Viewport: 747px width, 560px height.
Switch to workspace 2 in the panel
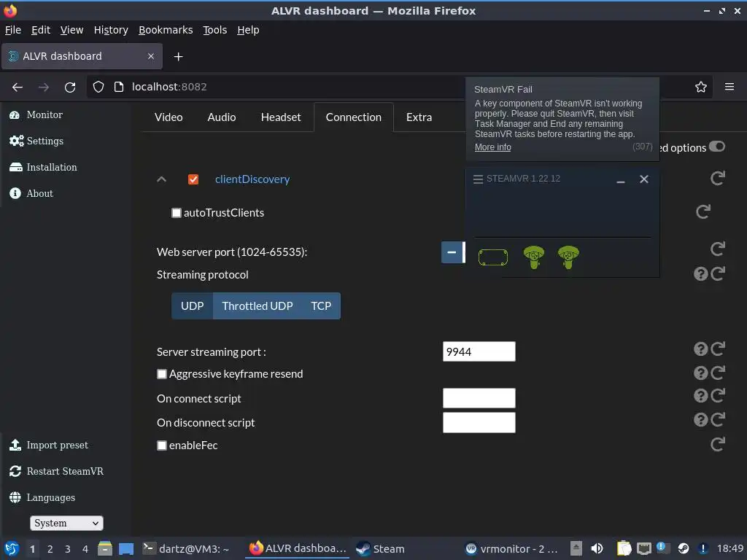(50, 549)
